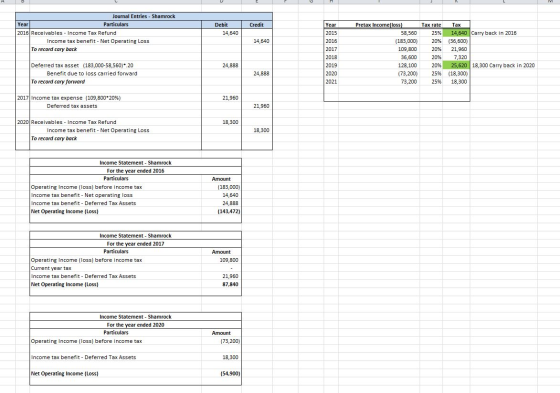The height and width of the screenshot is (393, 560).
Task: Select debit 21,960 beside Income tax expense
Action: (x=230, y=98)
